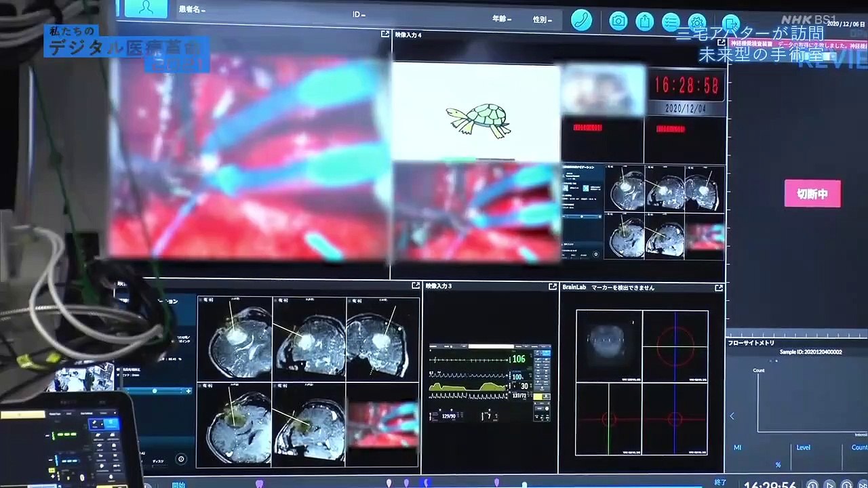The width and height of the screenshot is (868, 488).
Task: Select the BrainLab bottom-left crosshair view
Action: click(608, 419)
